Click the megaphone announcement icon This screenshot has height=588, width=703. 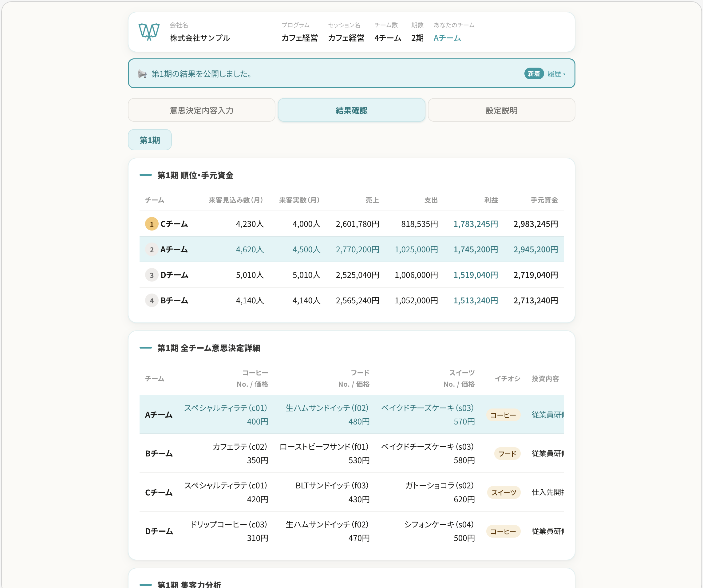tap(142, 74)
